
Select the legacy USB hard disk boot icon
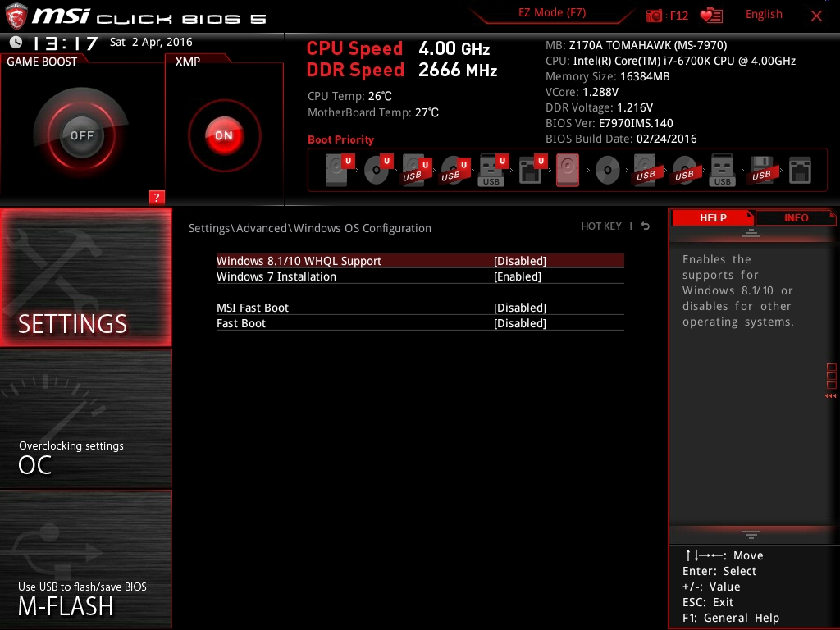[646, 171]
